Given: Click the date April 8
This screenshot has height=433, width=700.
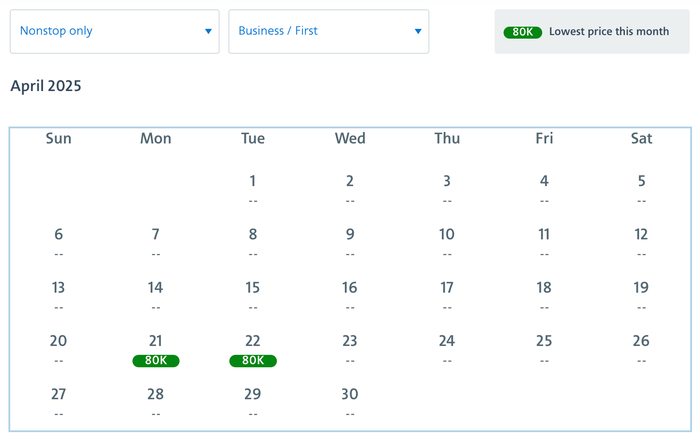Looking at the screenshot, I should (253, 234).
